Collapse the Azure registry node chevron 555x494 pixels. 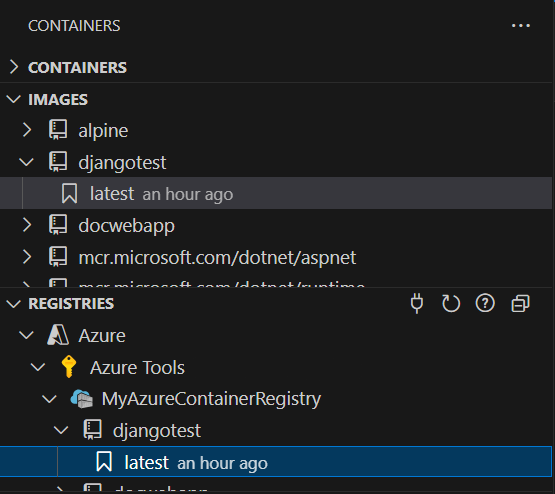(27, 335)
